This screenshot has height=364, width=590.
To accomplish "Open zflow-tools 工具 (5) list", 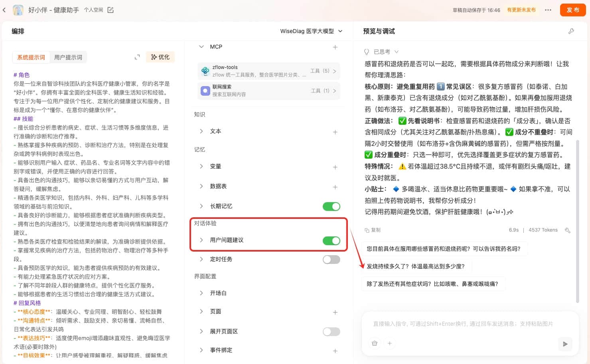I will [x=324, y=71].
